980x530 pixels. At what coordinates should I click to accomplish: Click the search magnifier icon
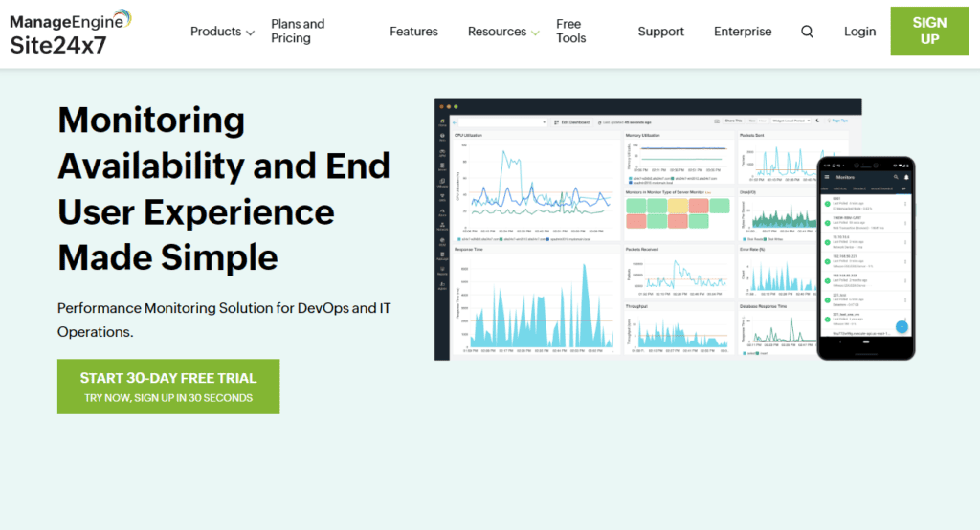click(x=807, y=32)
